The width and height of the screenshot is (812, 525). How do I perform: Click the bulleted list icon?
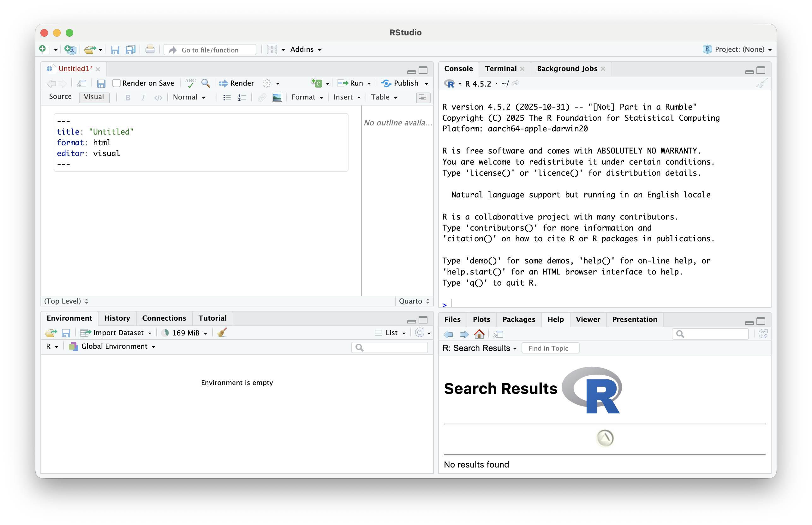tap(227, 98)
